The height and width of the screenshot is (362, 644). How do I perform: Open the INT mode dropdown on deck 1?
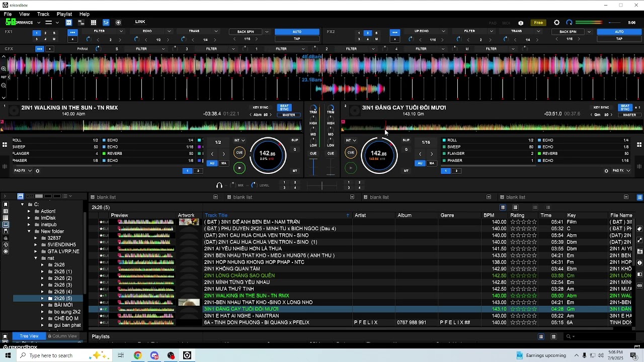[239, 141]
